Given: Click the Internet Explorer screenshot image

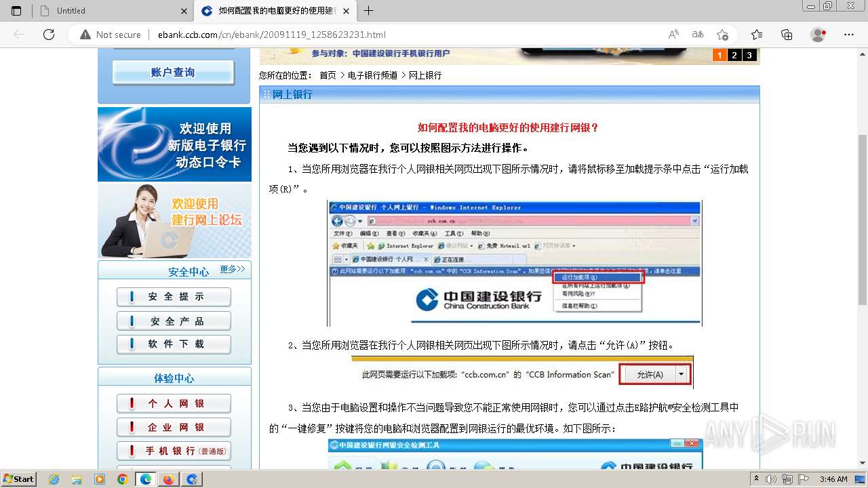Looking at the screenshot, I should (x=515, y=264).
